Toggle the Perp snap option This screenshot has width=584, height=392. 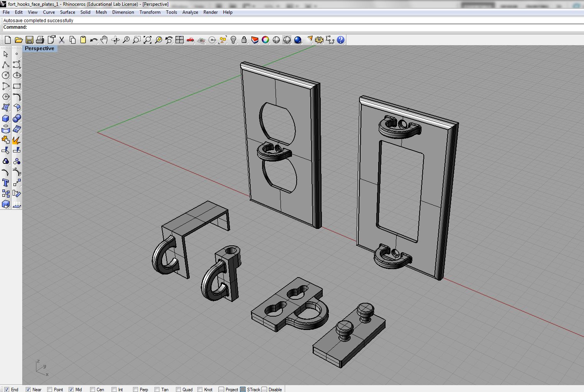[135, 389]
